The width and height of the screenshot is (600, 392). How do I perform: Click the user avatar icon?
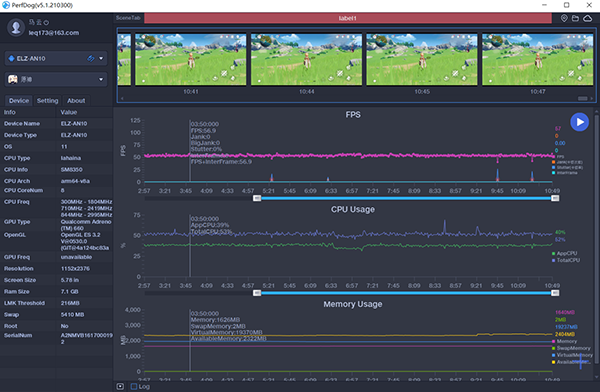point(16,28)
